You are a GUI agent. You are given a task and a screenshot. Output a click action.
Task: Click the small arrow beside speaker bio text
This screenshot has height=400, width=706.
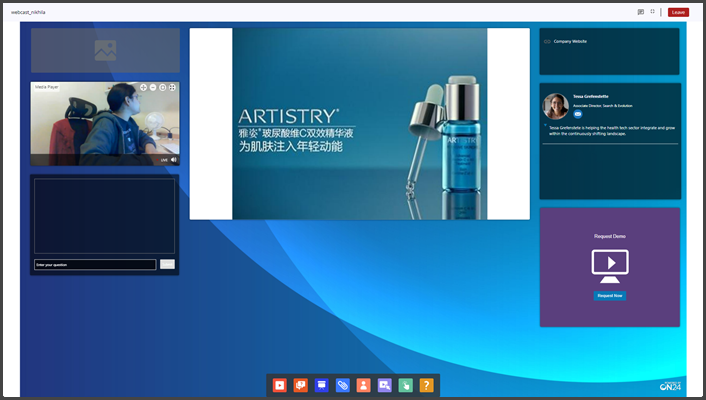545,125
